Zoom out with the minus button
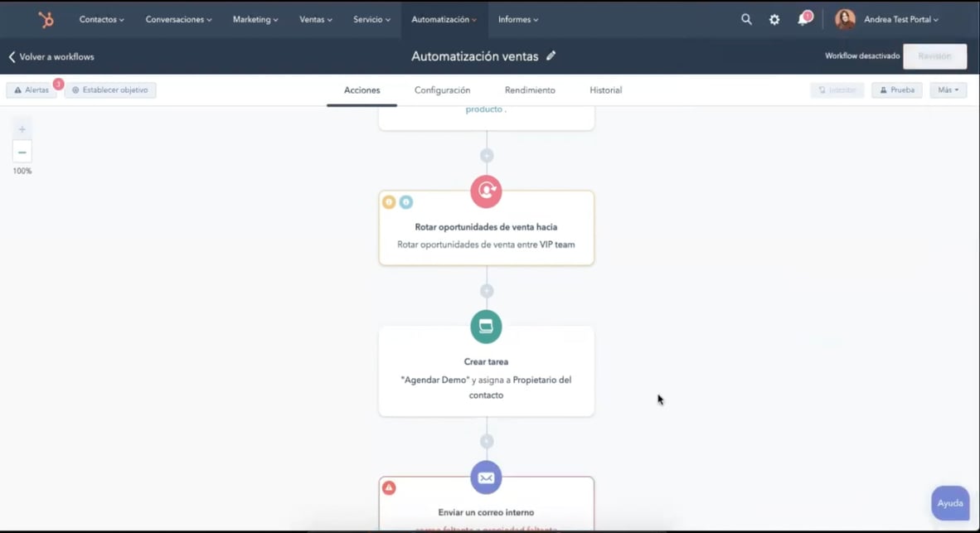980x533 pixels. [22, 152]
